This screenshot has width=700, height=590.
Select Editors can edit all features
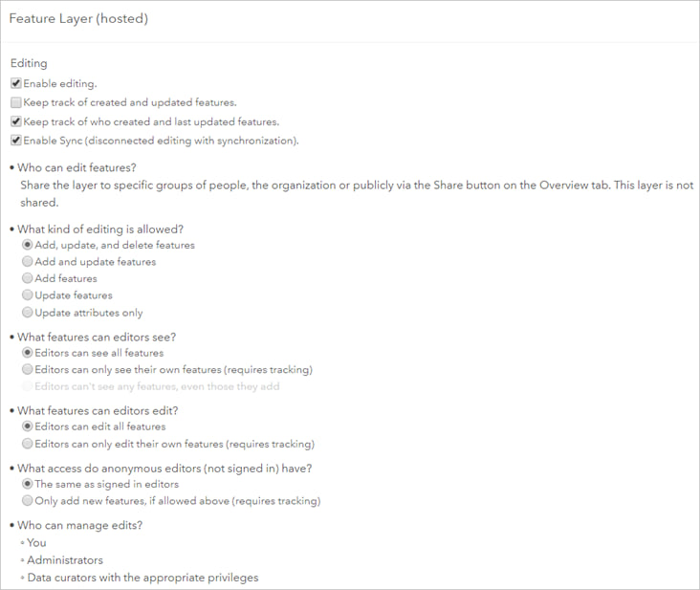pos(28,426)
